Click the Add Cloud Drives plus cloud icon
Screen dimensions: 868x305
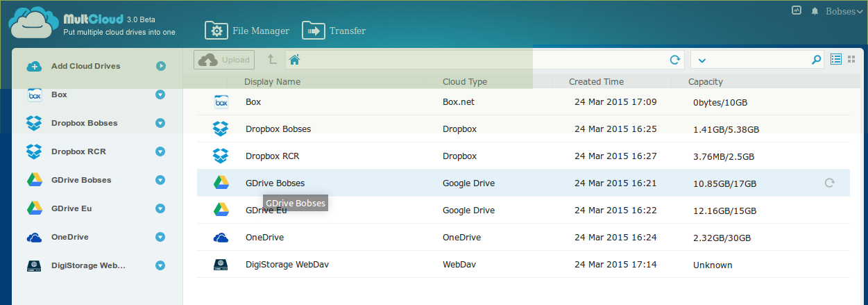tap(35, 67)
